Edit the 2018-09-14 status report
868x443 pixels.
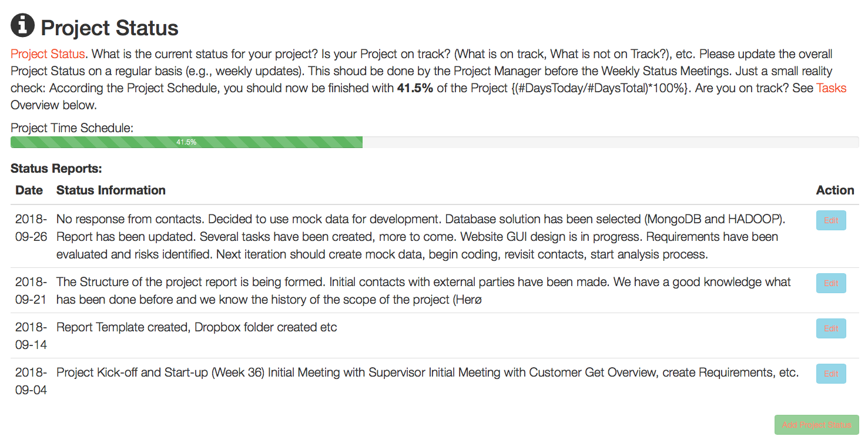831,328
